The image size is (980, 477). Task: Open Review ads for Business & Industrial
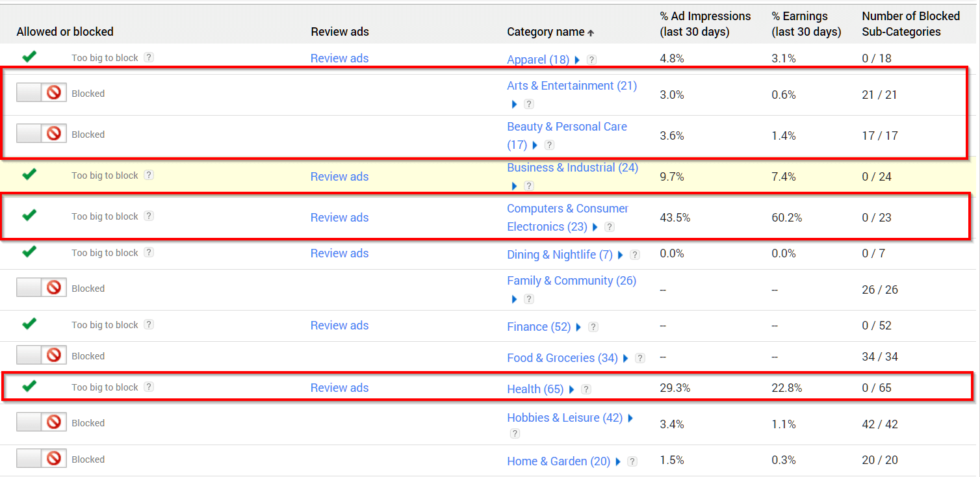[x=339, y=177]
